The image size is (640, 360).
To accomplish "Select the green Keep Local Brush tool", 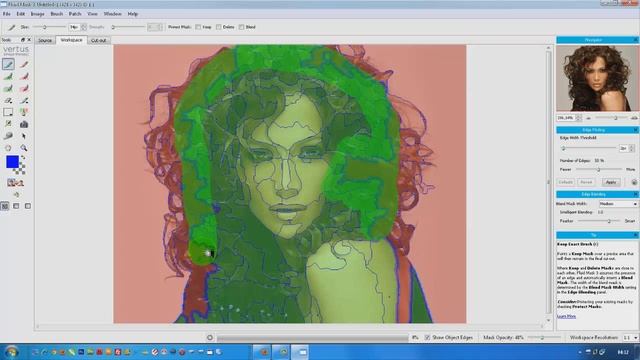I will click(8, 76).
